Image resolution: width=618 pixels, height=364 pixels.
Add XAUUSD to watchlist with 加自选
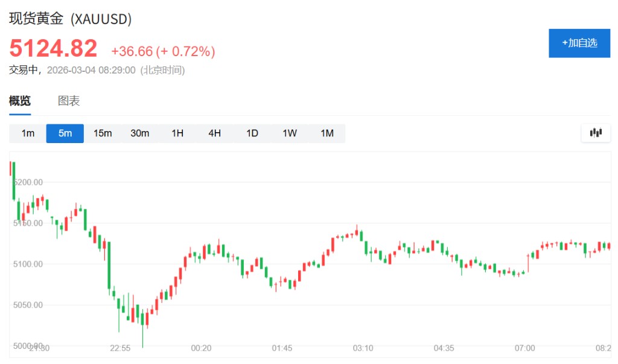click(x=579, y=43)
